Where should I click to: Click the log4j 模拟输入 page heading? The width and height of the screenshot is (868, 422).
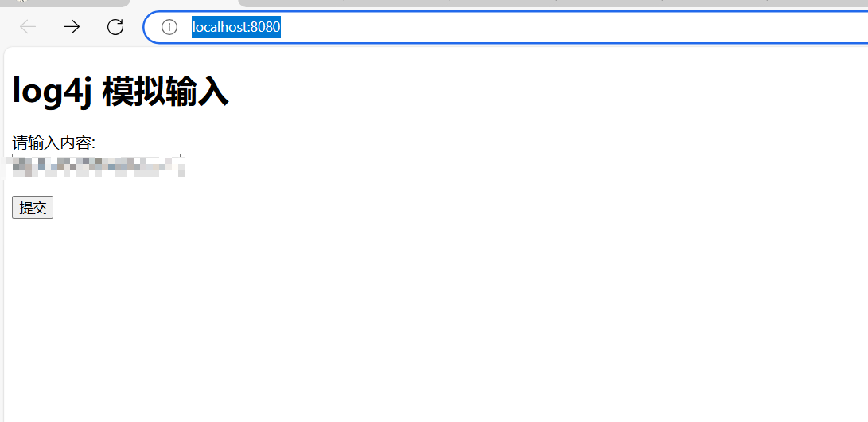pyautogui.click(x=120, y=91)
